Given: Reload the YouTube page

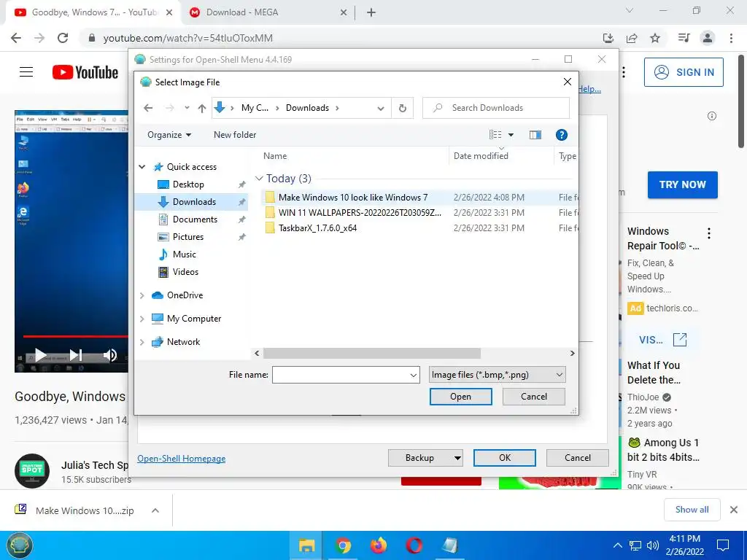Looking at the screenshot, I should 63,38.
